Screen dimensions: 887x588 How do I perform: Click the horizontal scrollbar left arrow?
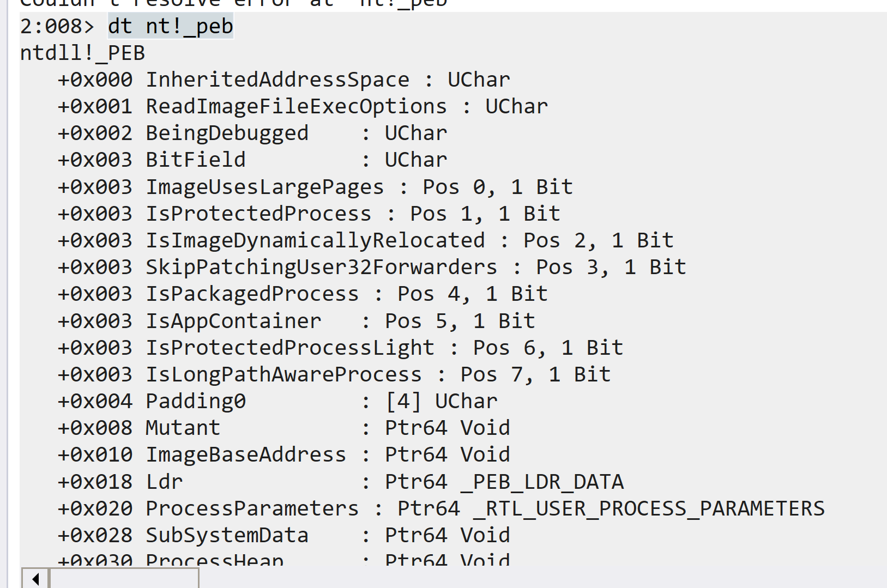35,578
